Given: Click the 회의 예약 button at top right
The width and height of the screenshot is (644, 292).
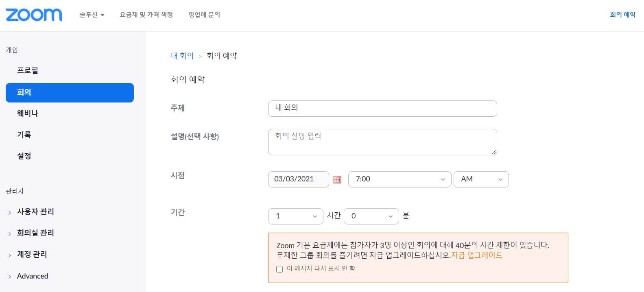Looking at the screenshot, I should tap(622, 14).
